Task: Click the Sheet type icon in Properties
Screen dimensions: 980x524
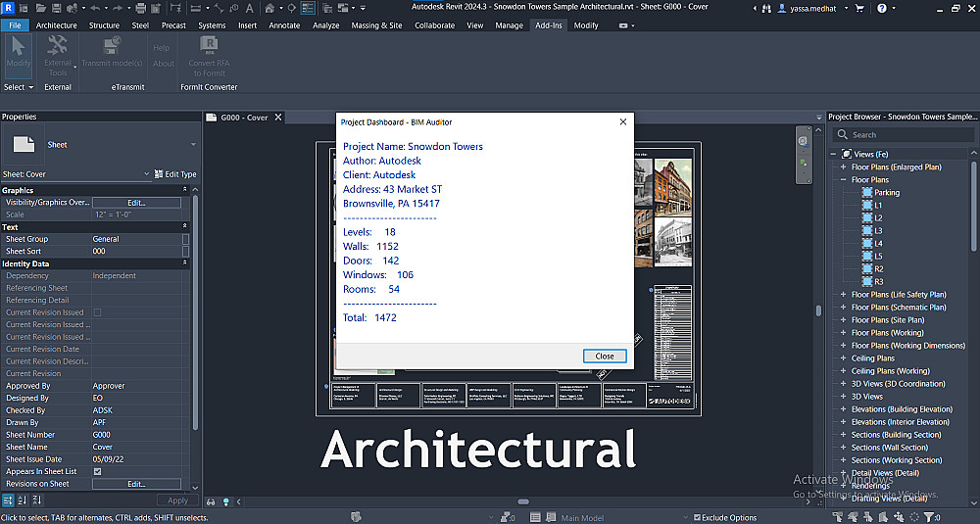Action: coord(24,144)
